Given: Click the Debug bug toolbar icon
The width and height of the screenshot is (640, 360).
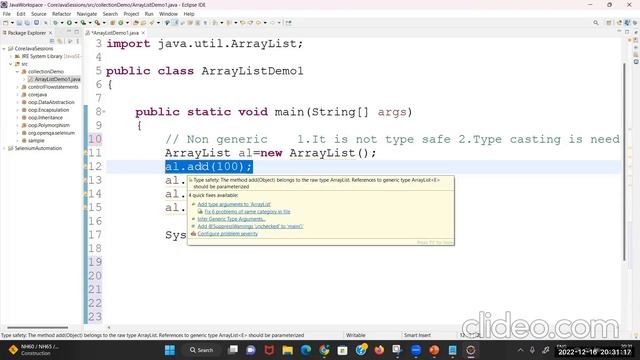Looking at the screenshot, I should (55, 23).
